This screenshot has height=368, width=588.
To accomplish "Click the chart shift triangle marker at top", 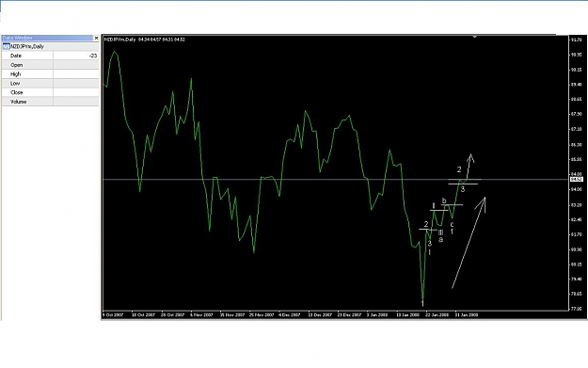I will (475, 37).
